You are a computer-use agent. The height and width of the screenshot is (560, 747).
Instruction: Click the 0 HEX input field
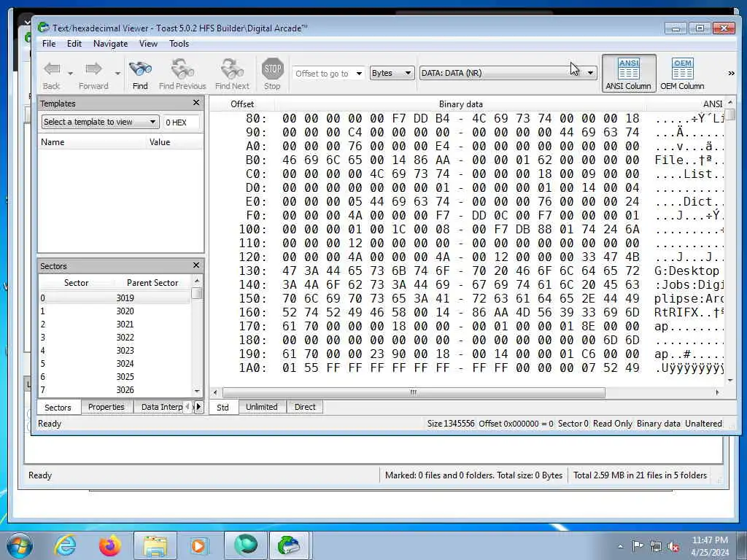[x=181, y=122]
